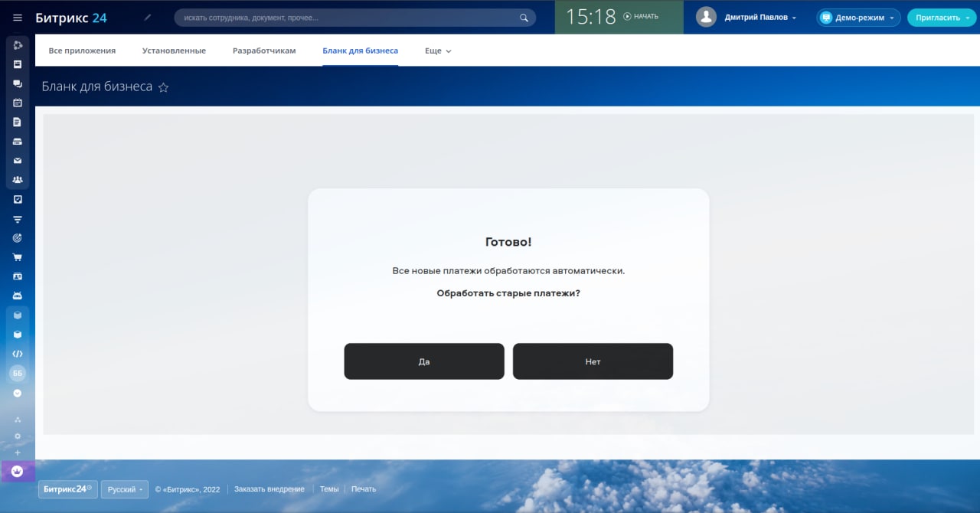
Task: Switch to the Установленные tab
Action: click(174, 51)
